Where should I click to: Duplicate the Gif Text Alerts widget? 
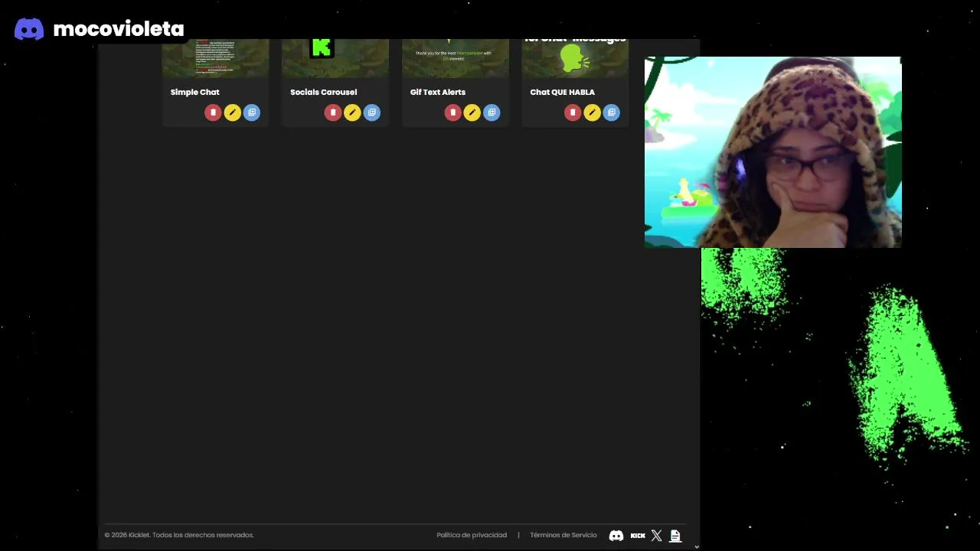coord(492,112)
